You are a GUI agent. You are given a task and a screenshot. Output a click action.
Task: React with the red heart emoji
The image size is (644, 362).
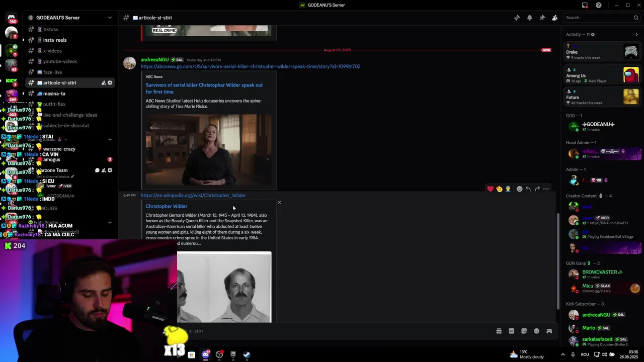click(491, 189)
